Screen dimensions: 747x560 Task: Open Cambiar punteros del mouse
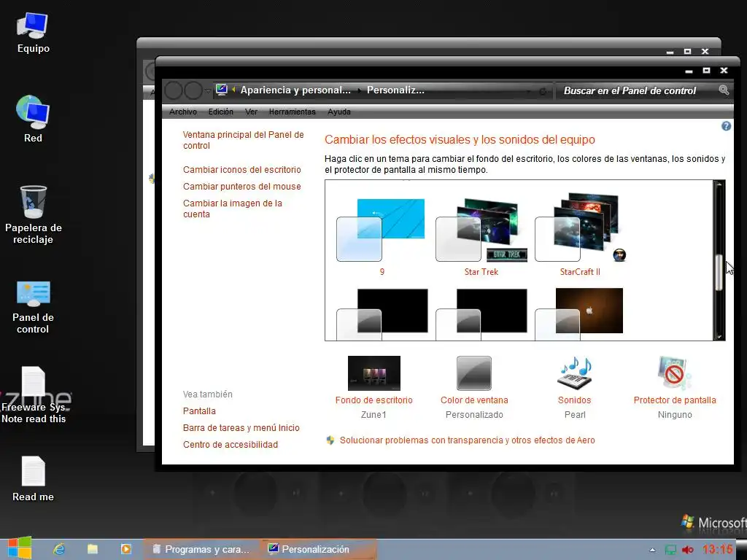click(x=242, y=186)
